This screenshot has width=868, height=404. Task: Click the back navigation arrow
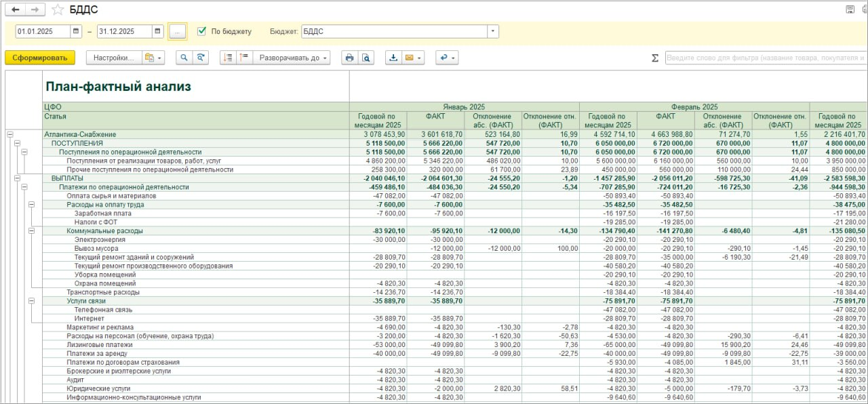click(16, 9)
